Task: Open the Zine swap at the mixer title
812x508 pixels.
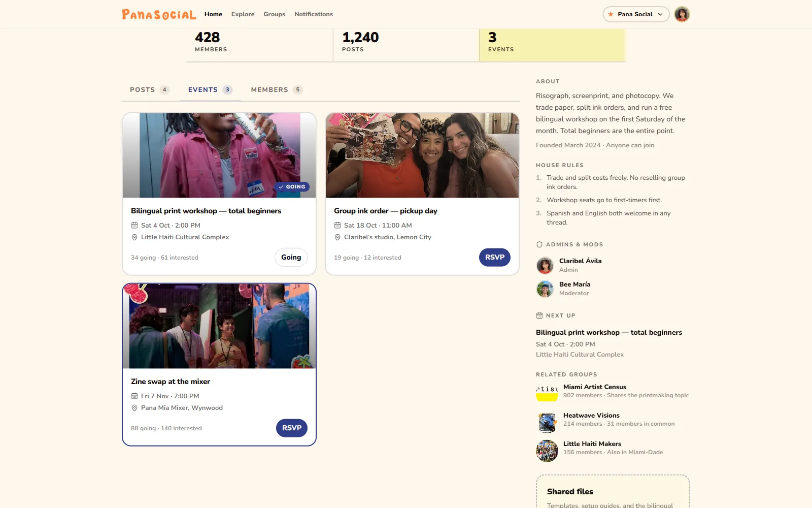Action: (x=171, y=382)
